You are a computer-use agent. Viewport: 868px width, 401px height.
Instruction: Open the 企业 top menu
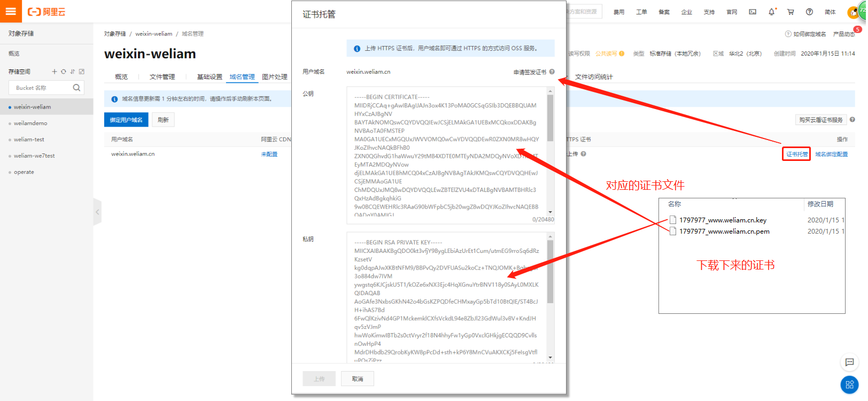click(687, 12)
